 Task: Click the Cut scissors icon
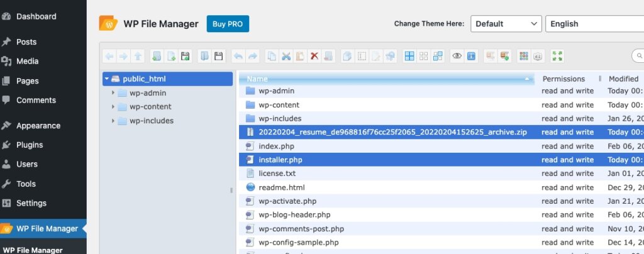coord(286,56)
